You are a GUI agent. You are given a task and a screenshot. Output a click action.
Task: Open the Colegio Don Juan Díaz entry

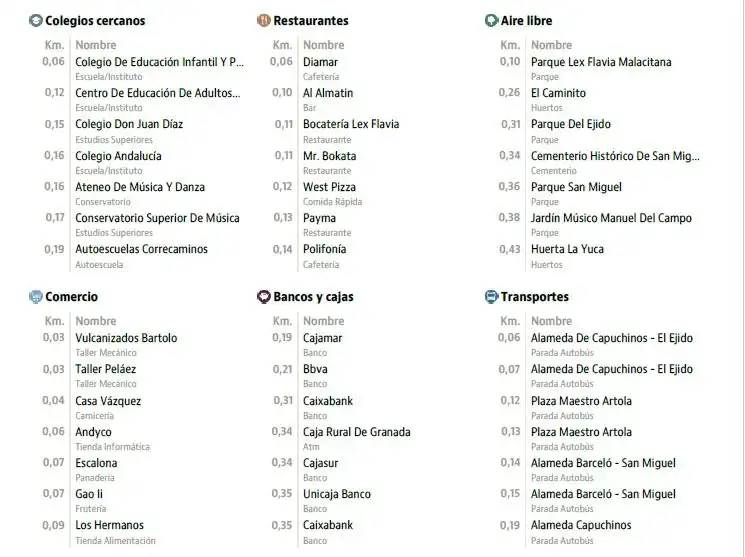click(x=129, y=124)
